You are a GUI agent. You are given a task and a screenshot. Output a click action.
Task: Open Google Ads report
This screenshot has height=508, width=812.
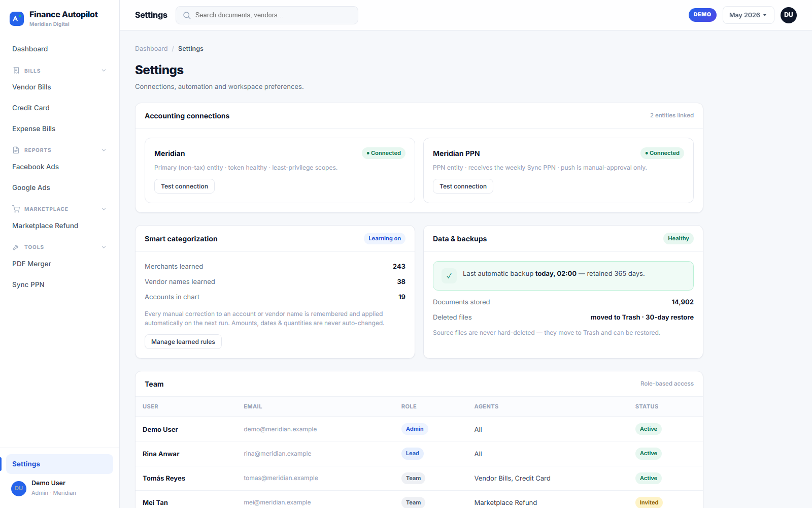[x=59, y=187]
